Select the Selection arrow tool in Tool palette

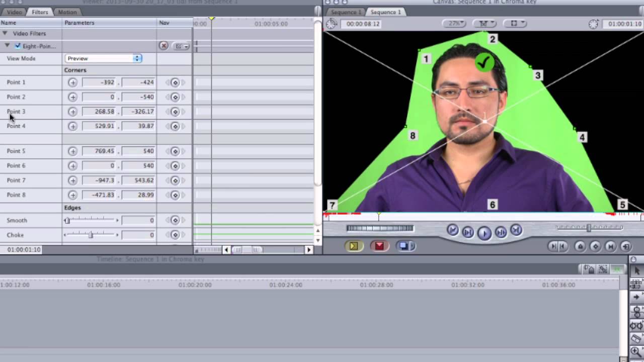click(x=636, y=271)
